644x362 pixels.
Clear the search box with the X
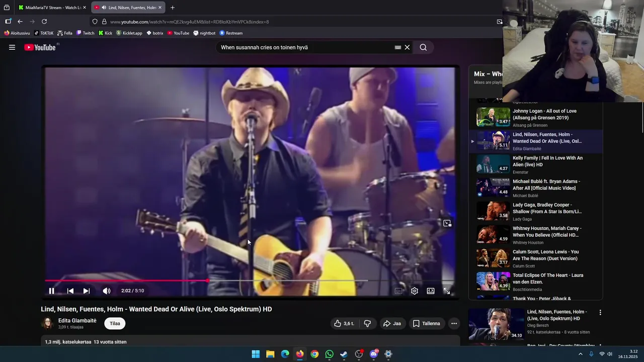407,47
